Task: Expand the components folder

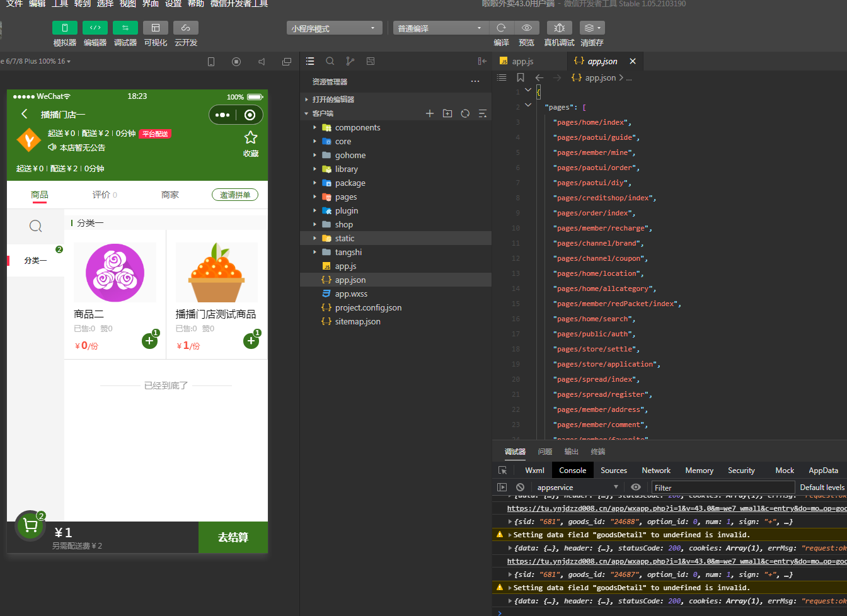Action: [x=396, y=127]
